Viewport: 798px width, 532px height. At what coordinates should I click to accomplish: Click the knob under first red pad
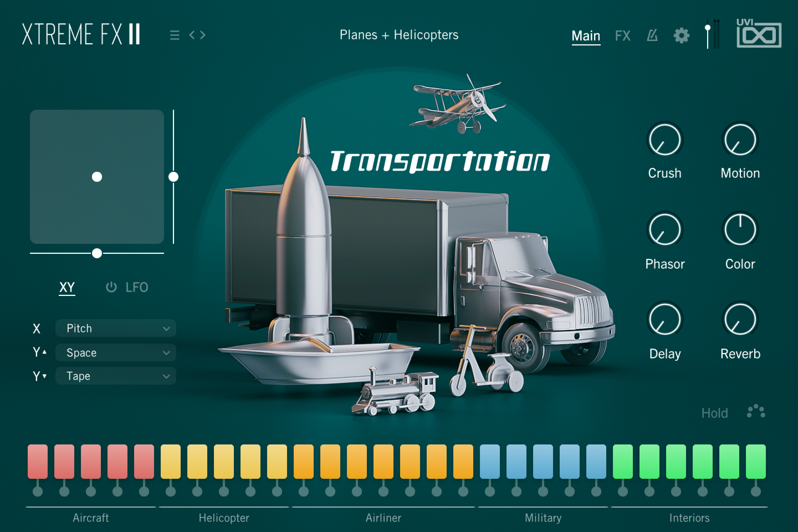(x=38, y=491)
